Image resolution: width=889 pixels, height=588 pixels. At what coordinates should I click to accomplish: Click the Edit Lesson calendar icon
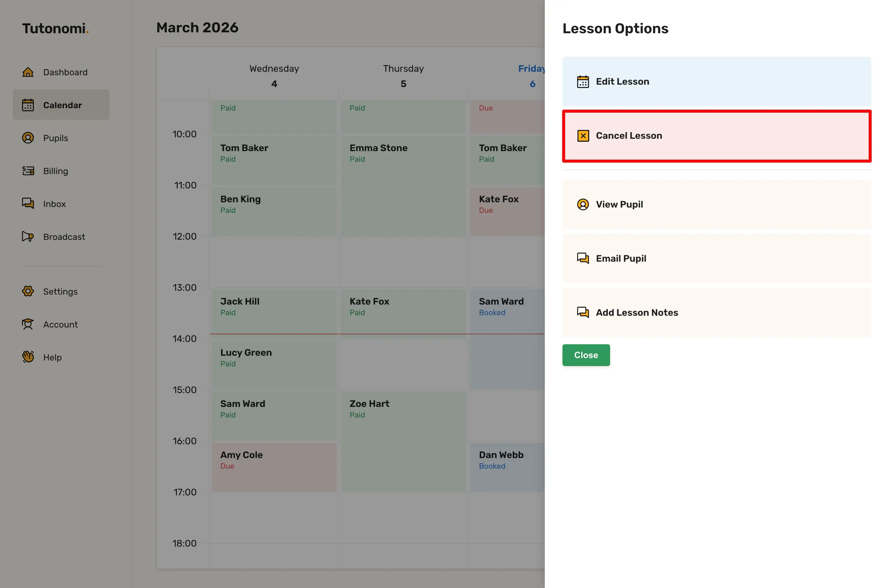582,82
